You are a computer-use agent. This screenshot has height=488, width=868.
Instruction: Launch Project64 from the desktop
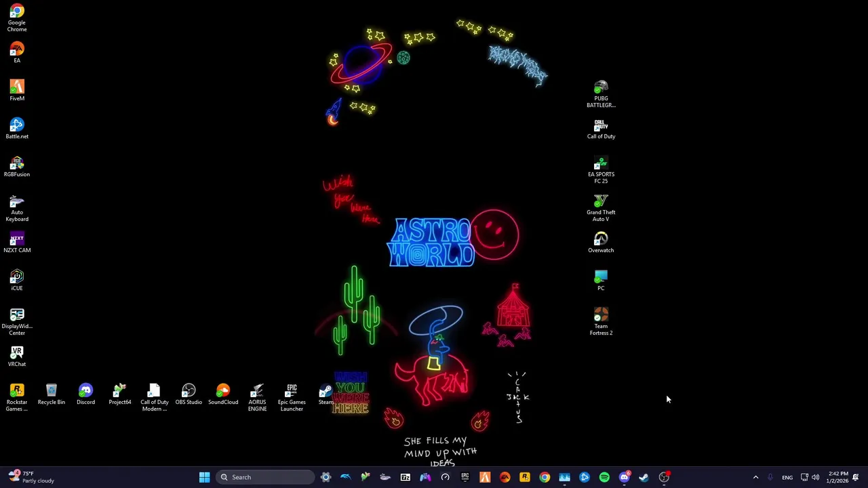[x=120, y=394]
